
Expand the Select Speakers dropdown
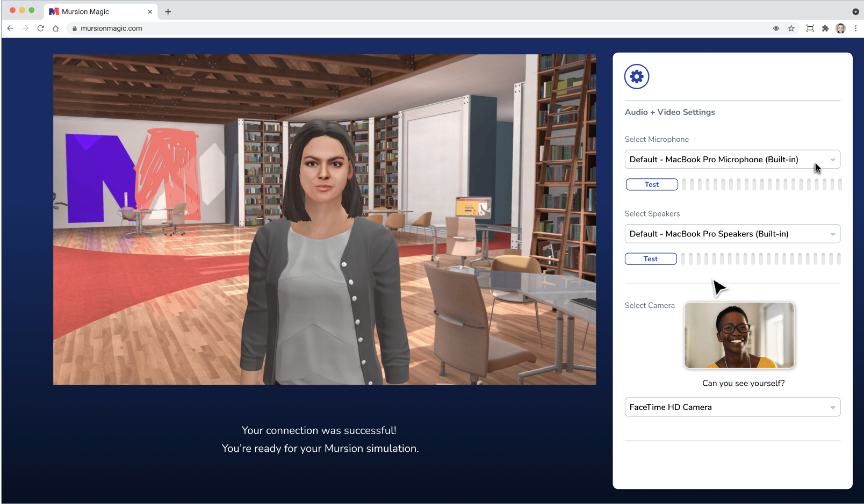(x=732, y=234)
